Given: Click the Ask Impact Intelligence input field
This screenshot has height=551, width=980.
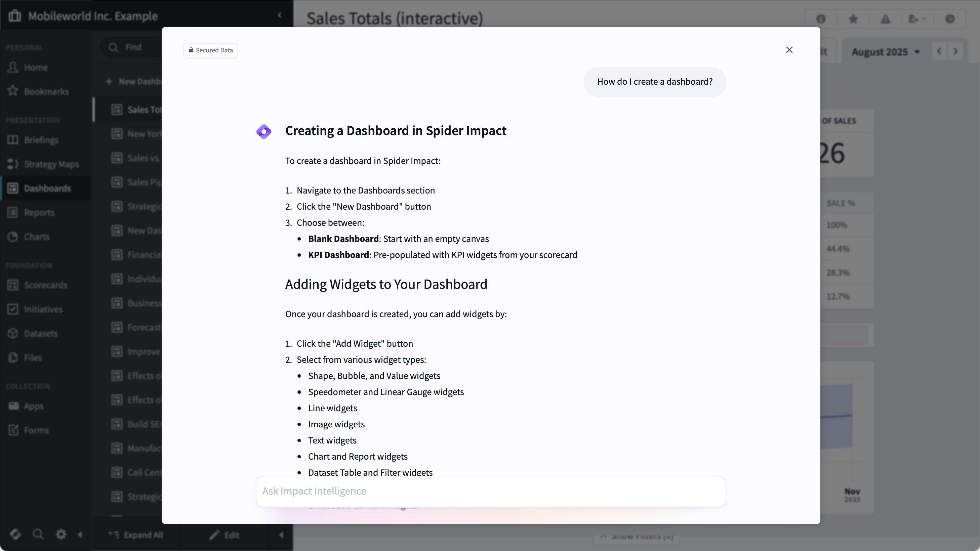Looking at the screenshot, I should coord(491,491).
